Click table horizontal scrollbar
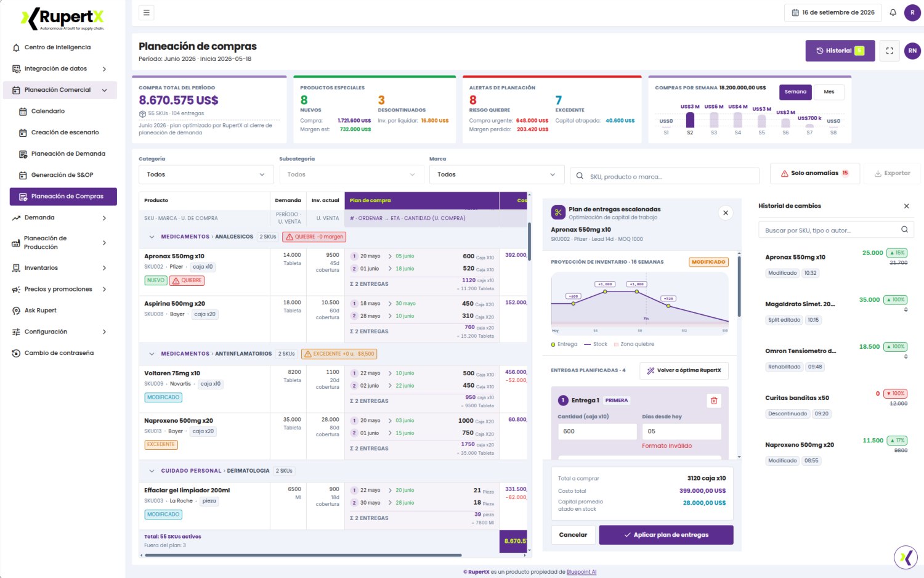Screen dimensions: 924x578 coord(302,555)
